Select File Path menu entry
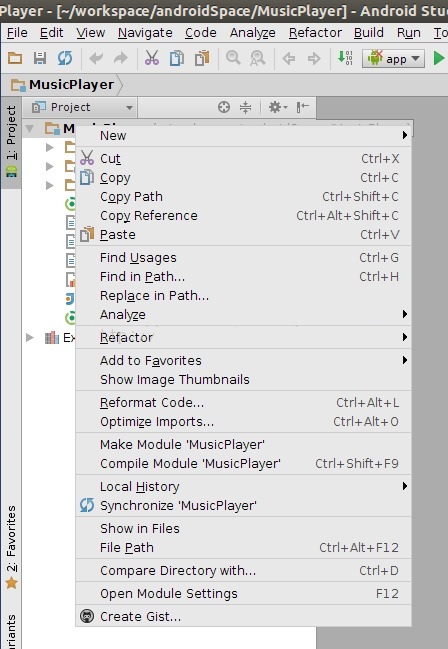448x649 pixels. coord(243,548)
